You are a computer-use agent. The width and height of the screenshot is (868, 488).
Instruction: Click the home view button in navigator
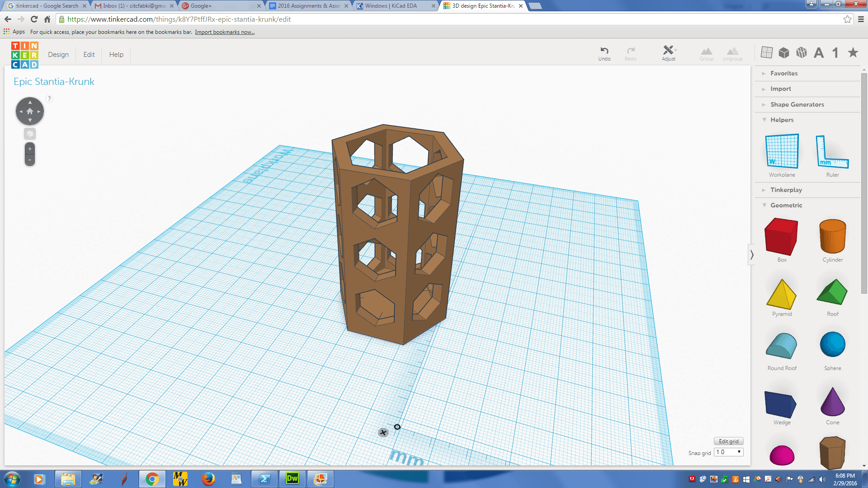coord(30,111)
